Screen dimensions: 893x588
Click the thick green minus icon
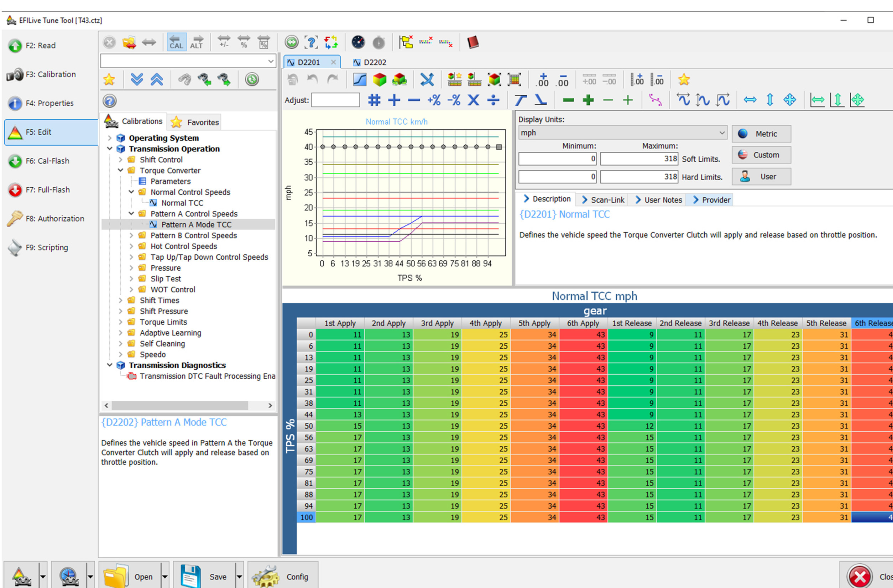pyautogui.click(x=568, y=100)
